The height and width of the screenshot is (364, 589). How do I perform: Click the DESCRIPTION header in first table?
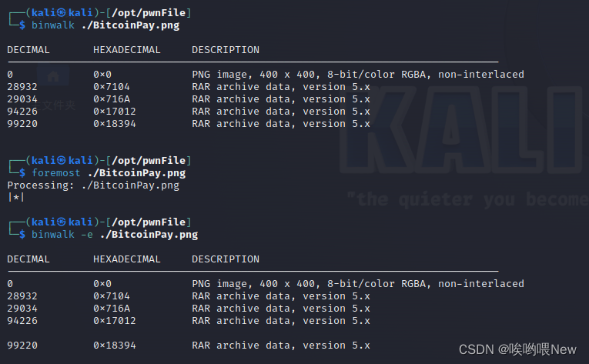(226, 50)
